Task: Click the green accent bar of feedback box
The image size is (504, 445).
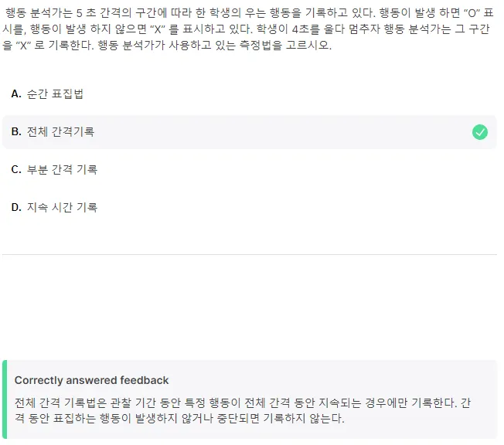Action: (x=5, y=399)
